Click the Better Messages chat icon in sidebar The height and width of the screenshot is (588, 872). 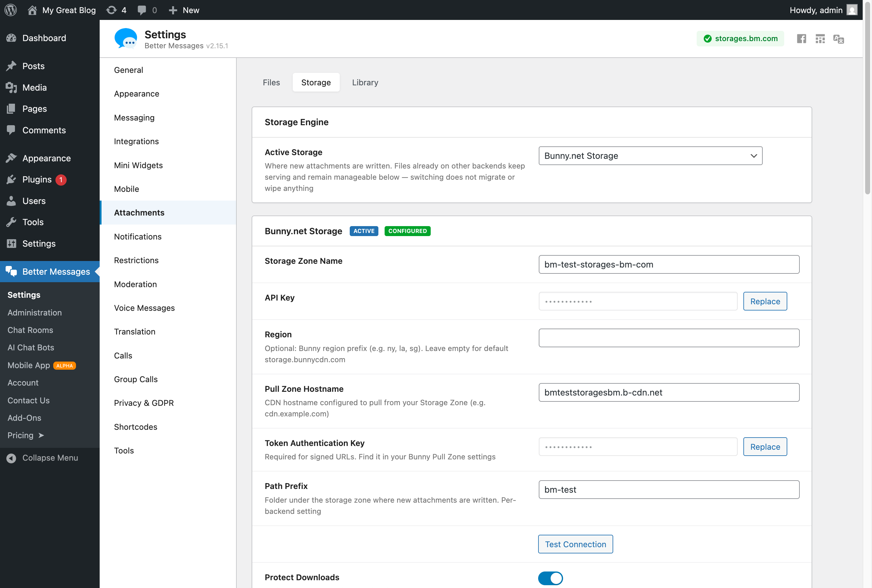point(11,272)
